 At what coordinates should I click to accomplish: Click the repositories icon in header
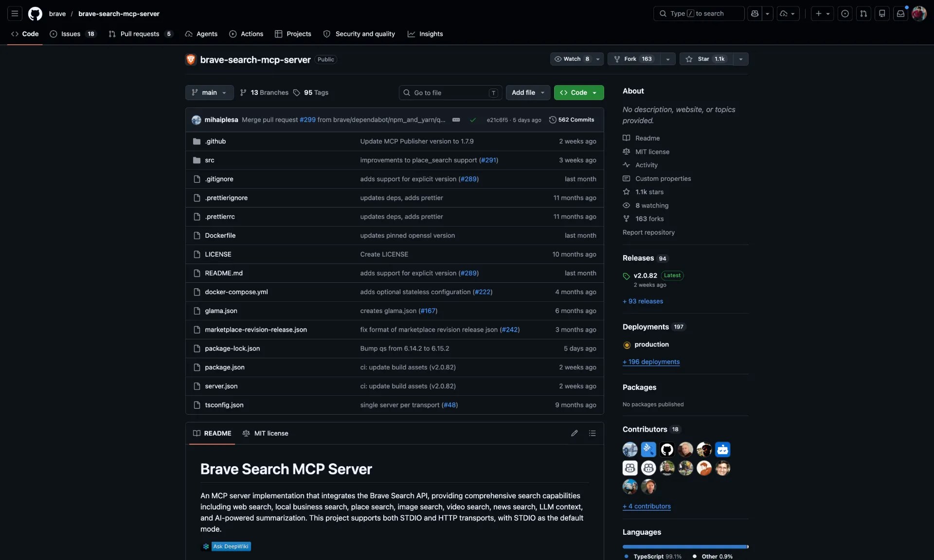pyautogui.click(x=882, y=14)
